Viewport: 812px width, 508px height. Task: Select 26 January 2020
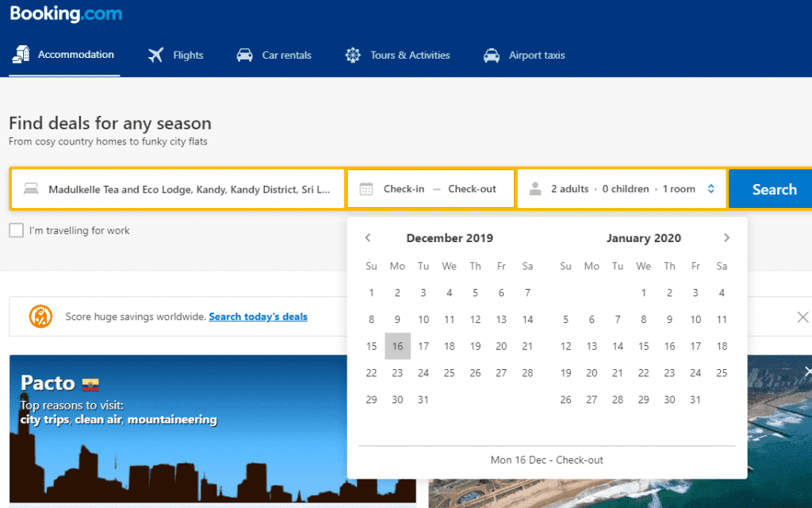coord(565,400)
